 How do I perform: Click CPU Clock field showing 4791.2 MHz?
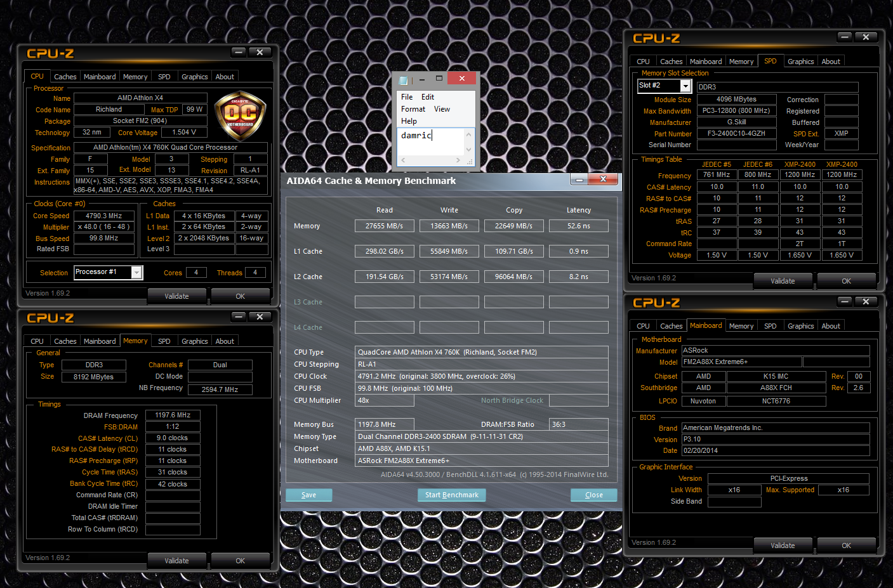pyautogui.click(x=481, y=376)
